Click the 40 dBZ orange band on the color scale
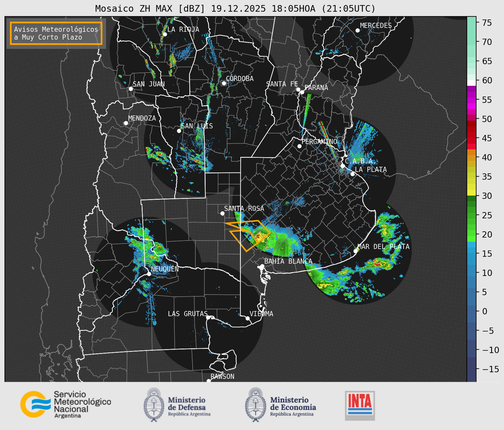The height and width of the screenshot is (430, 504). point(471,157)
